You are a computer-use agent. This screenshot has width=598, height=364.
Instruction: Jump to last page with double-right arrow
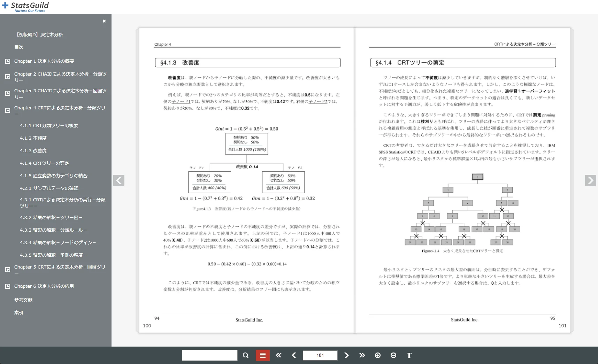(x=362, y=355)
